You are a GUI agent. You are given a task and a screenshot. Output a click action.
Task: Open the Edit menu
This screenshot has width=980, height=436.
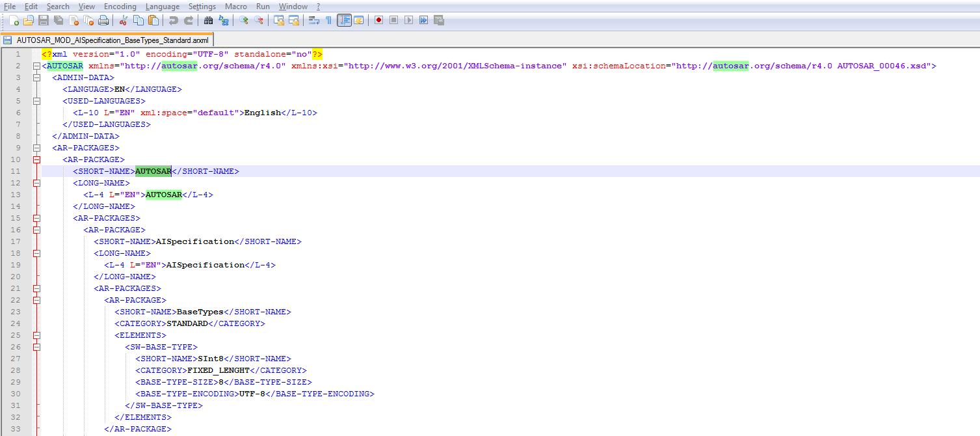[31, 6]
